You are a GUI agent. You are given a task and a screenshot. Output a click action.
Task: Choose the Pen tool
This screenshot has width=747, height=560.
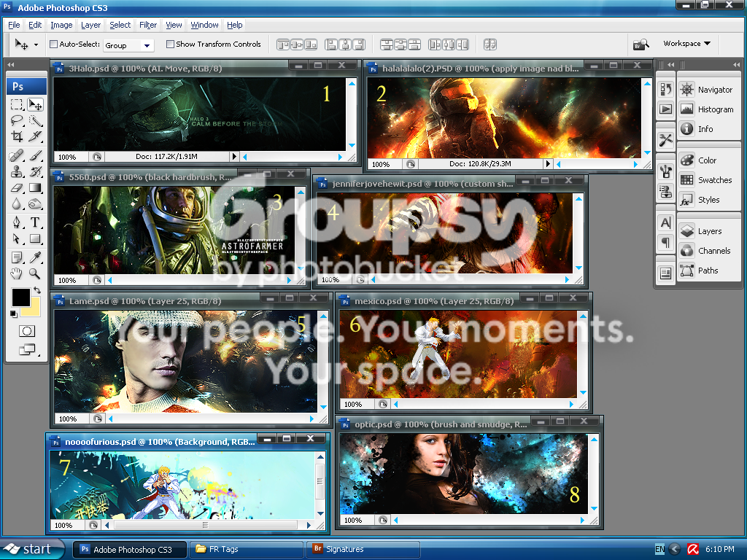(x=17, y=222)
